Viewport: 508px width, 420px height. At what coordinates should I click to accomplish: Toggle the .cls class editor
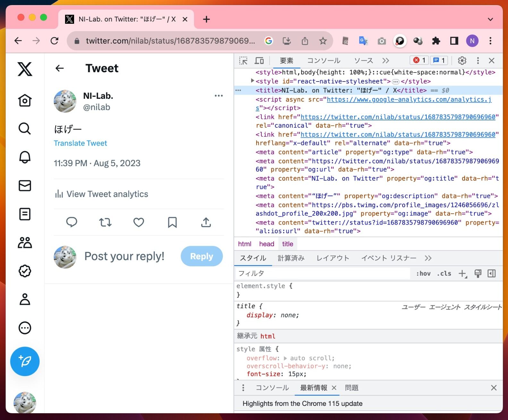tap(444, 273)
